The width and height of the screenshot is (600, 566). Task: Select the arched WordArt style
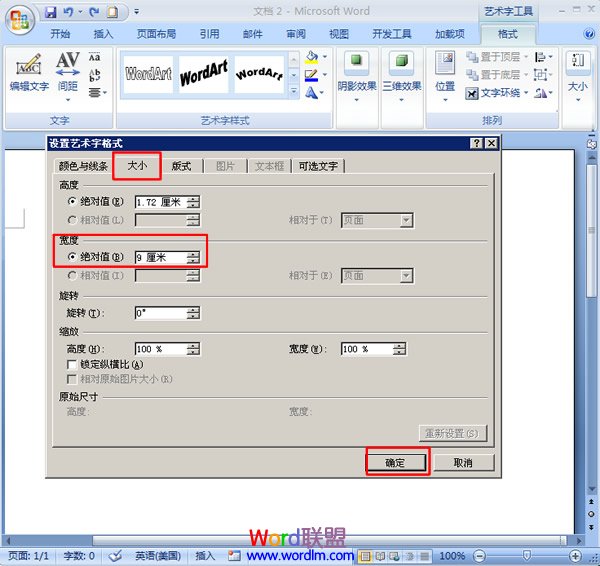(259, 74)
